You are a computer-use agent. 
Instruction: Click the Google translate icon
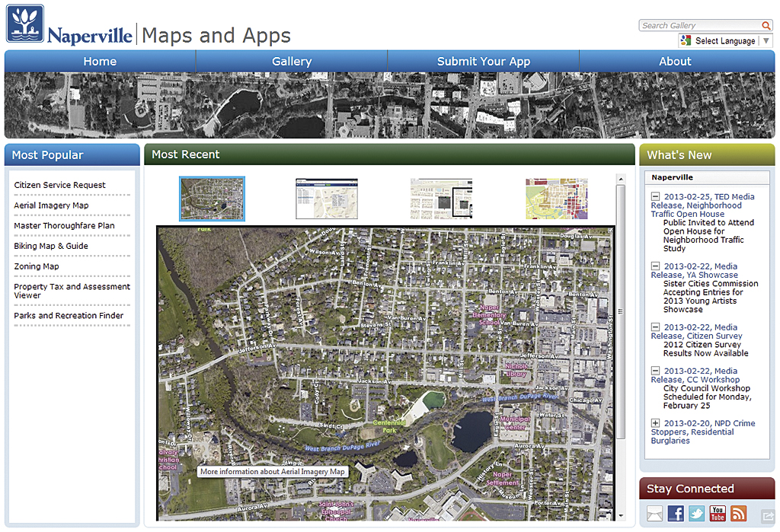686,41
